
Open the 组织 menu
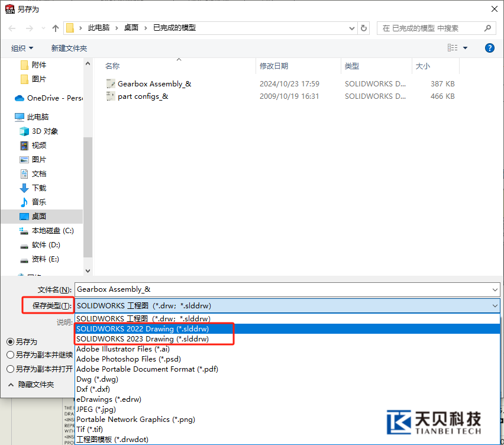22,49
